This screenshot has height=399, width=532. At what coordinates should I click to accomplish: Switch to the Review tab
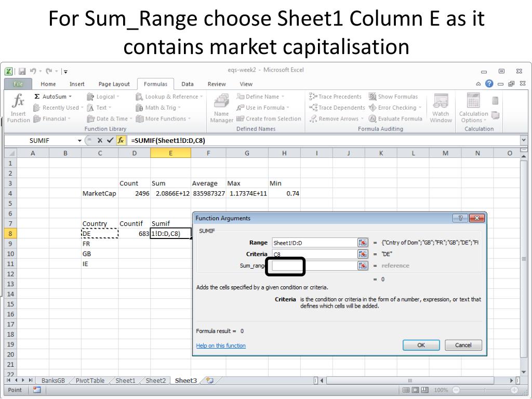(x=217, y=84)
